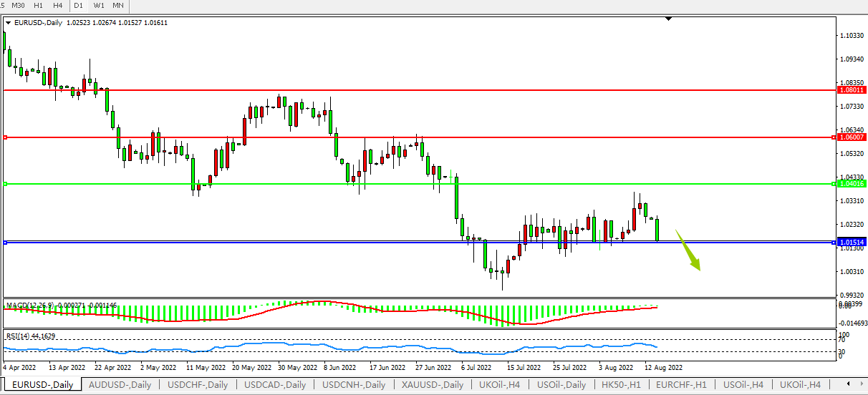
Task: Click the red 1.08011 price tag on axis
Action: pos(852,91)
